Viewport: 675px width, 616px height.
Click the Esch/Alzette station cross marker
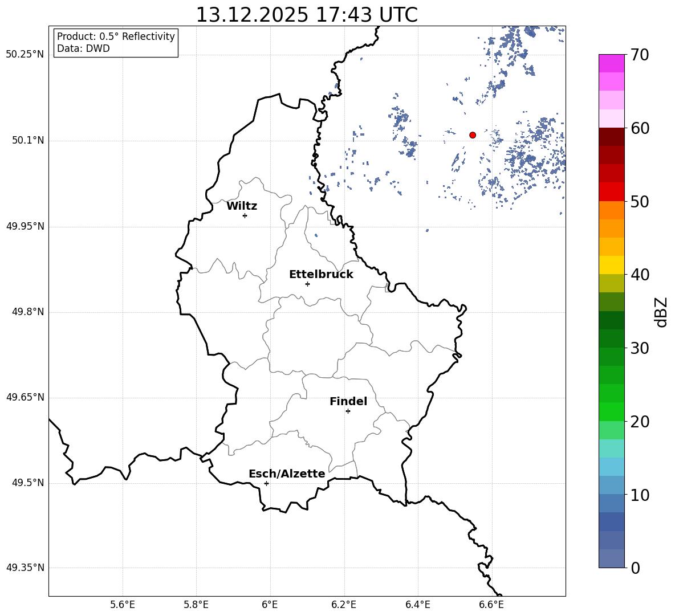point(266,483)
